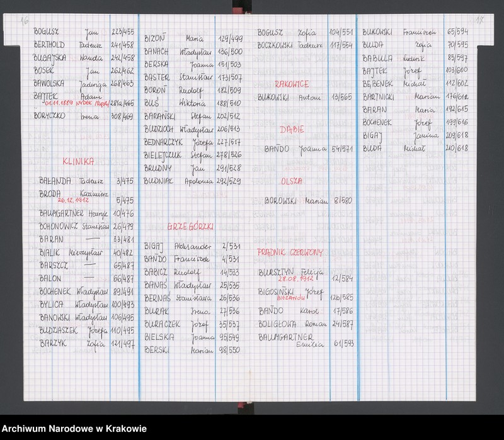Select the BURSZTYN Felicja entry
Screen dimensions: 504x440
point(306,275)
